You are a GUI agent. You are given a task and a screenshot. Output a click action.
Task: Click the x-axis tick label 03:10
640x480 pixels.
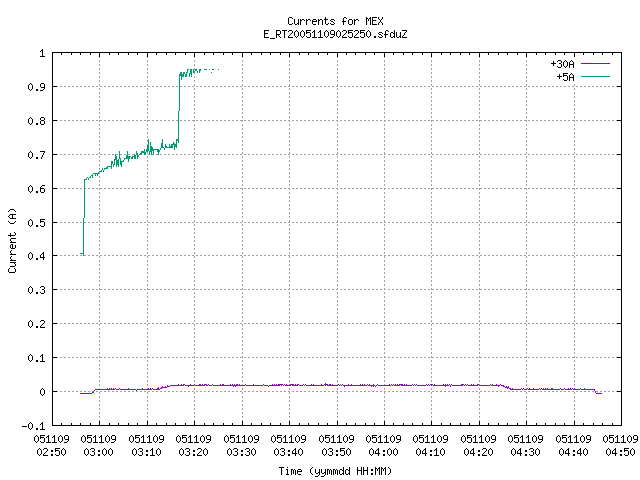coord(147,452)
